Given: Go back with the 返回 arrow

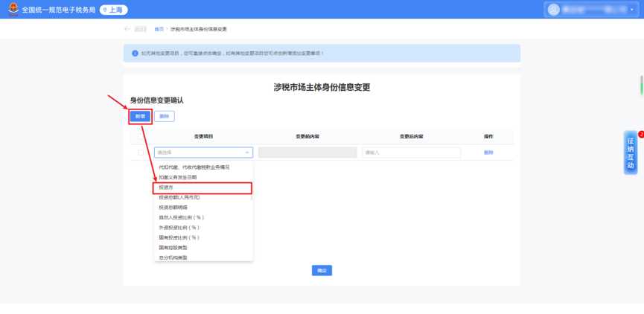Looking at the screenshot, I should coord(135,29).
